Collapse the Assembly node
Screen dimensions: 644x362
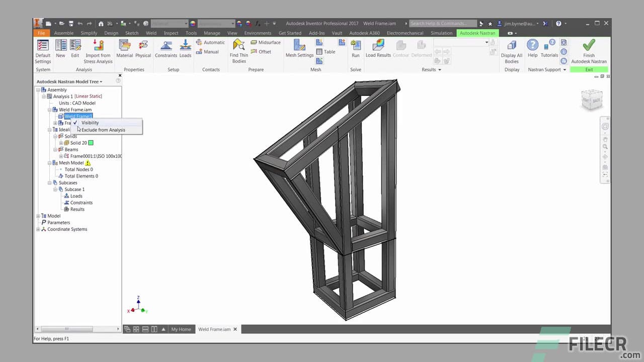pos(38,89)
